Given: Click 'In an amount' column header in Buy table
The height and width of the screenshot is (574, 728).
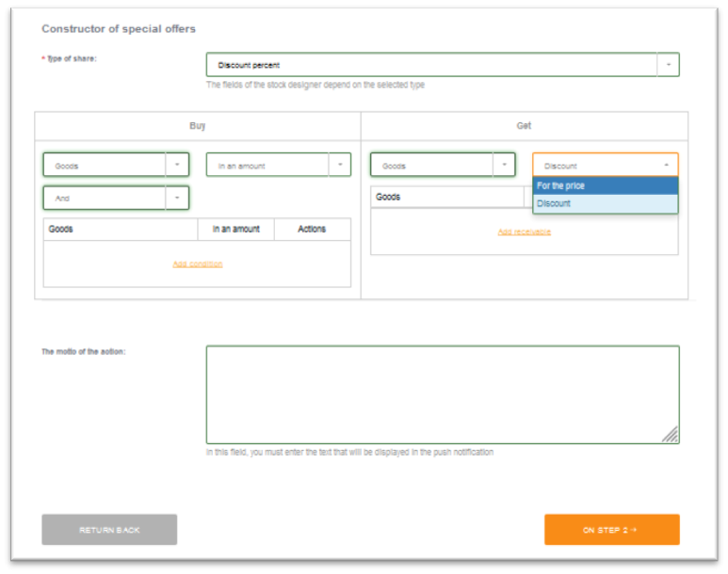Looking at the screenshot, I should [235, 229].
